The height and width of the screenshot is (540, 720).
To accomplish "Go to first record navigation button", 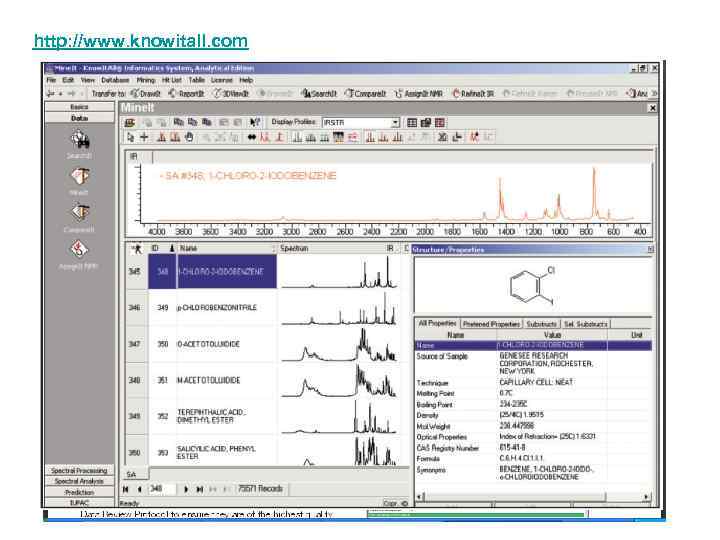I will pyautogui.click(x=126, y=489).
